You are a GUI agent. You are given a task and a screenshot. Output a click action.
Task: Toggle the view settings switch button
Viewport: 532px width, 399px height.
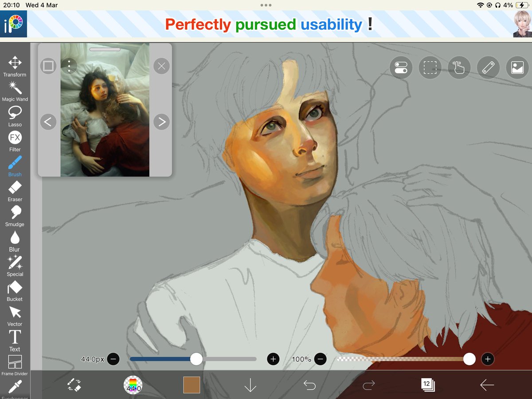[401, 67]
